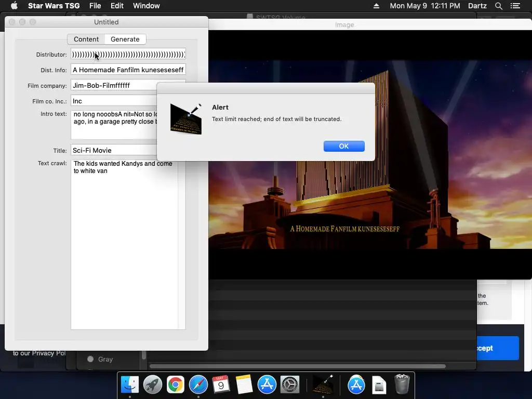Click the Film company field
Viewport: 532px width, 399px height.
(114, 86)
